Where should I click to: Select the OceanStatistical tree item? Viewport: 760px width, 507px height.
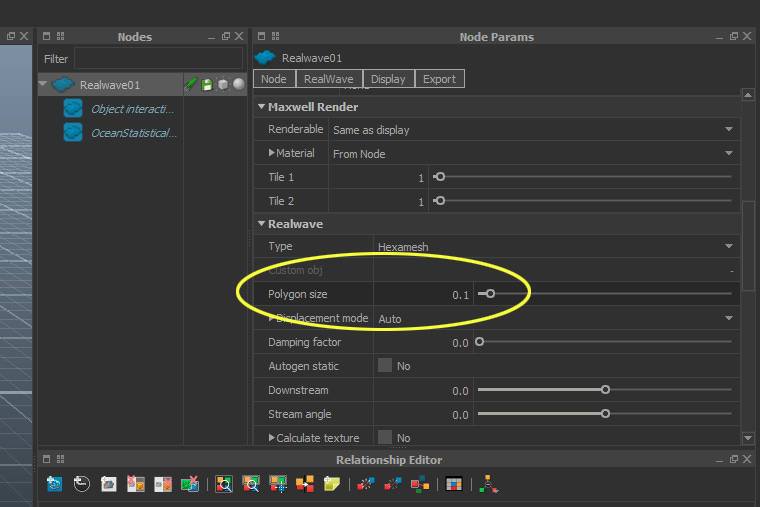tap(134, 133)
